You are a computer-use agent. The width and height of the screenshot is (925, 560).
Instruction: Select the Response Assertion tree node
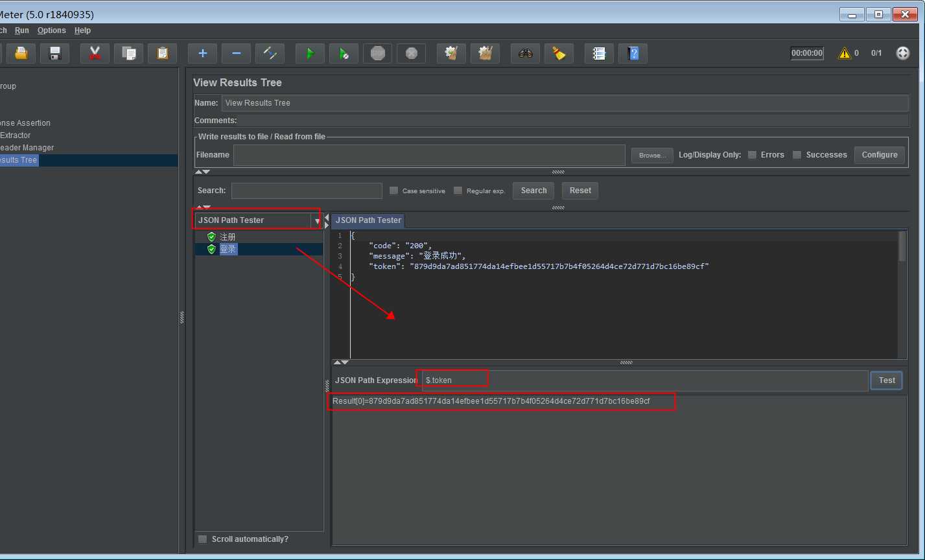(25, 123)
